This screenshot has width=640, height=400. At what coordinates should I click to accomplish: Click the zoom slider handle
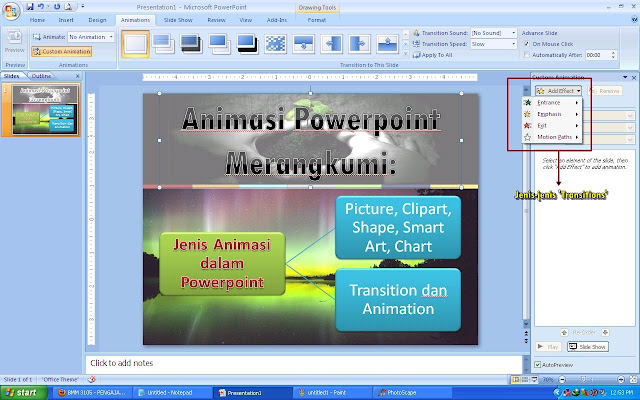point(584,380)
